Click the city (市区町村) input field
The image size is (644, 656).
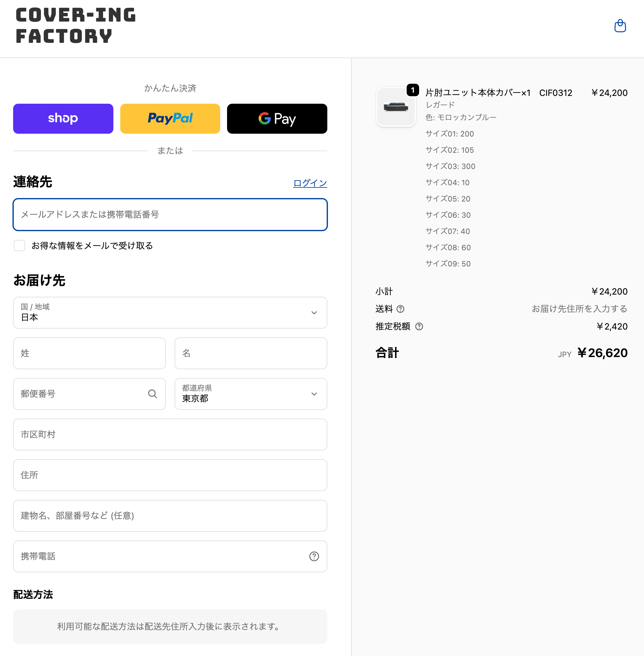170,435
